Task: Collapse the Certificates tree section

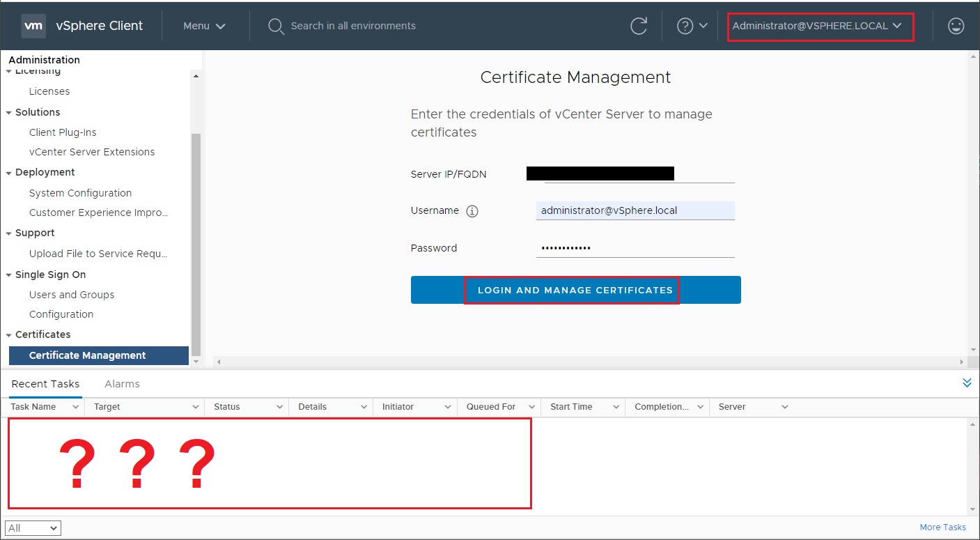Action: (9, 335)
